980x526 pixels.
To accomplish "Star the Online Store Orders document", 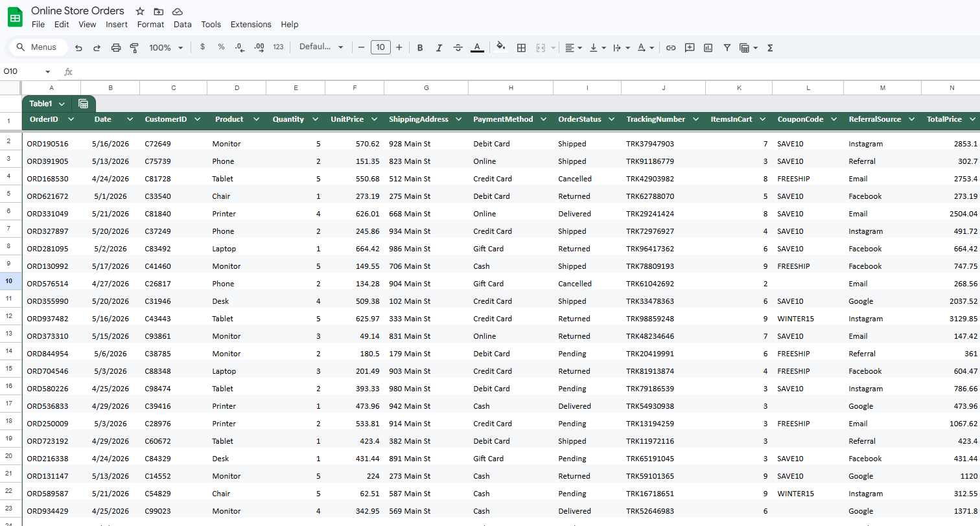I will click(x=140, y=11).
